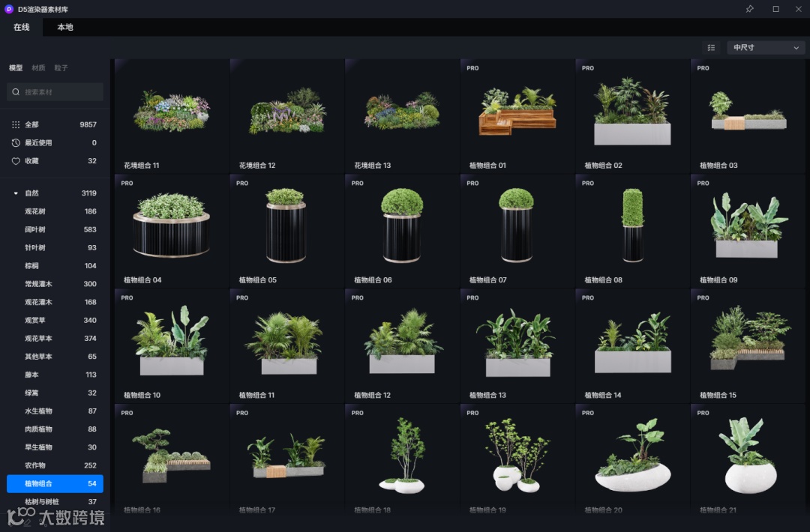
Task: Open the 中尺寸 size dropdown
Action: [766, 47]
